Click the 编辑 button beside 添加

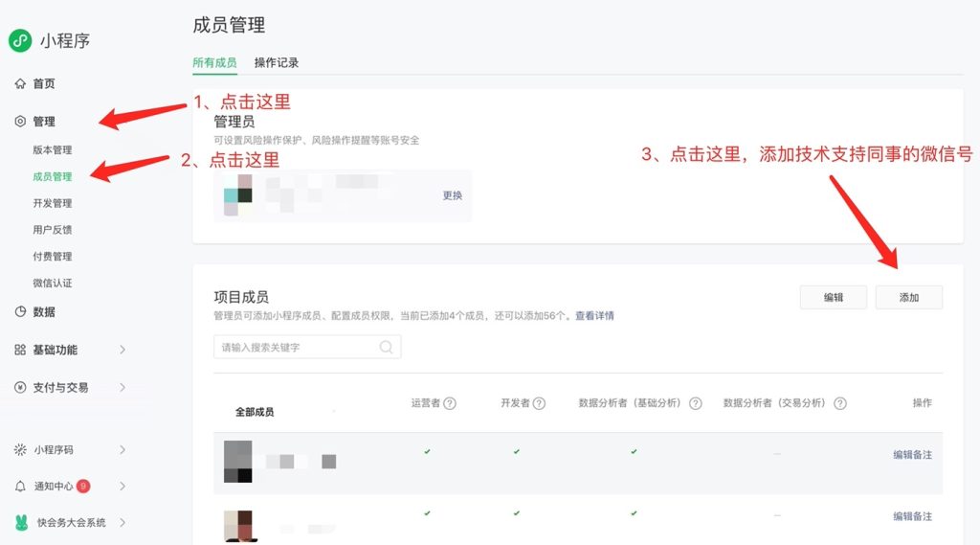coord(834,298)
